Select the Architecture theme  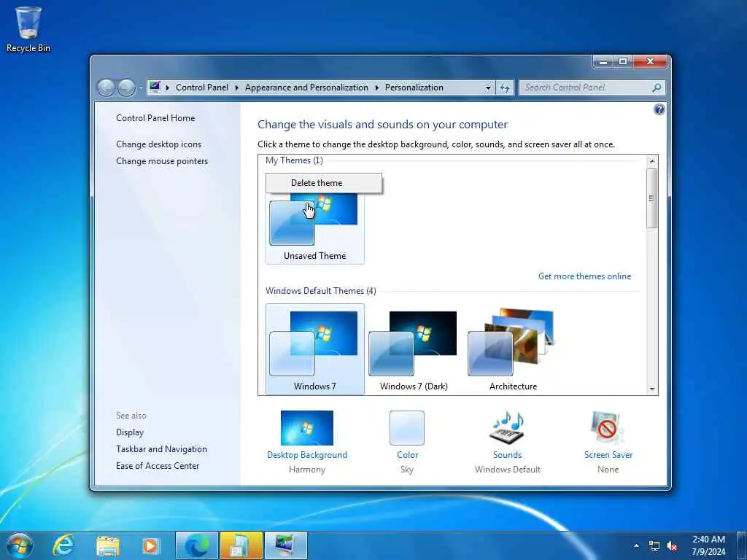point(513,349)
